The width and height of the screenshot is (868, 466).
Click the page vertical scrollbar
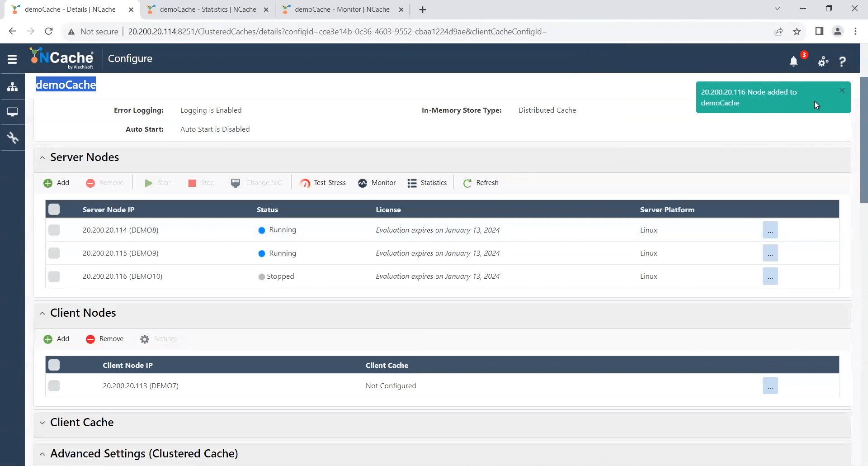pyautogui.click(x=863, y=140)
